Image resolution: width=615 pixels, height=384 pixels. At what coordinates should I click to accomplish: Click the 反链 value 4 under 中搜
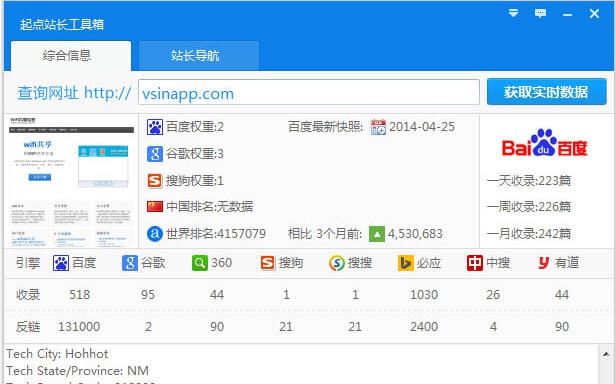click(493, 326)
